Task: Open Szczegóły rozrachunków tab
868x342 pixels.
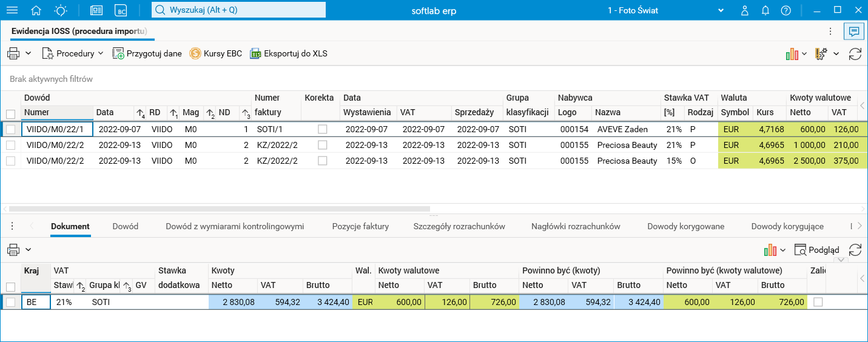Action: pyautogui.click(x=459, y=226)
